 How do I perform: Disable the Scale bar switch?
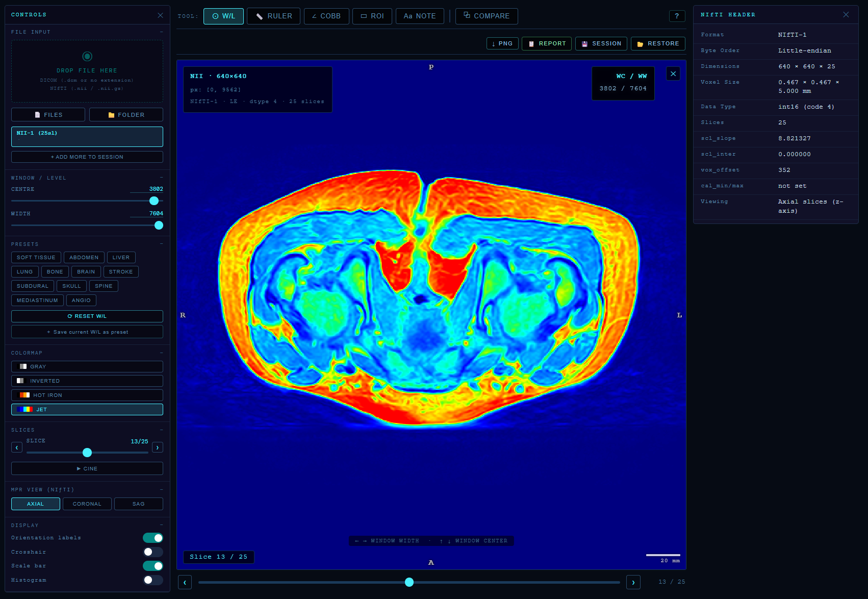pos(153,566)
